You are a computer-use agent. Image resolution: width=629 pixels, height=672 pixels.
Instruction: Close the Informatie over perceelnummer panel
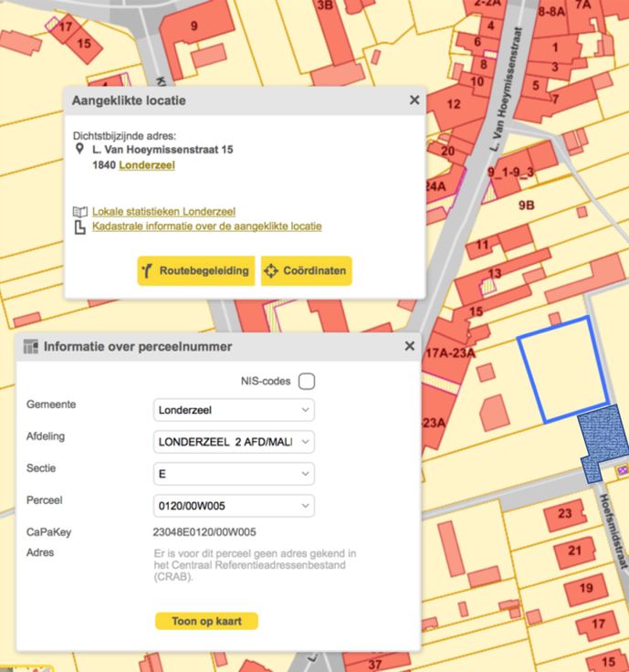pyautogui.click(x=410, y=346)
